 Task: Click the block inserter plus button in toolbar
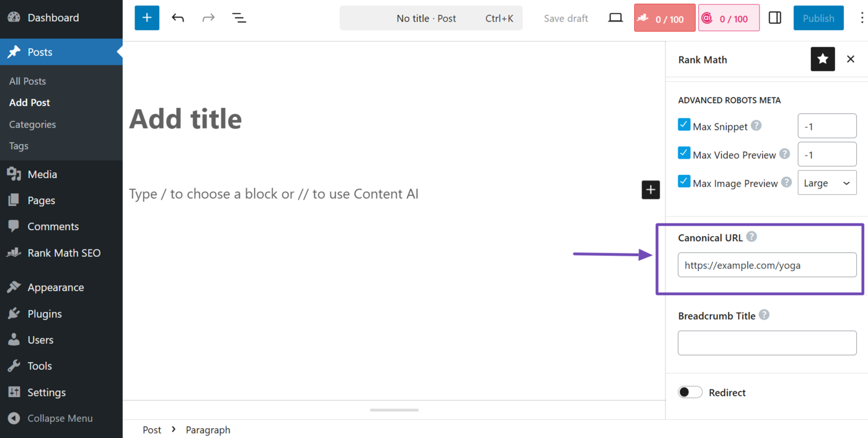click(x=147, y=18)
